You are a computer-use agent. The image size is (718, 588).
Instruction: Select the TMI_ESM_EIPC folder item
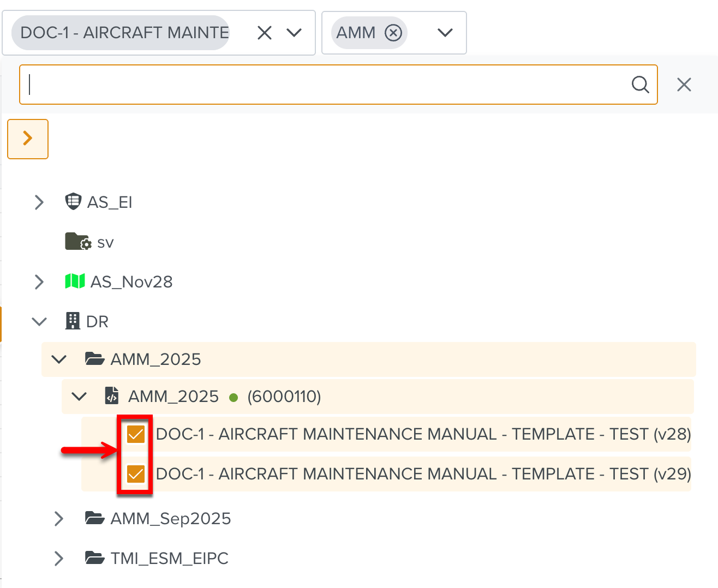(169, 559)
